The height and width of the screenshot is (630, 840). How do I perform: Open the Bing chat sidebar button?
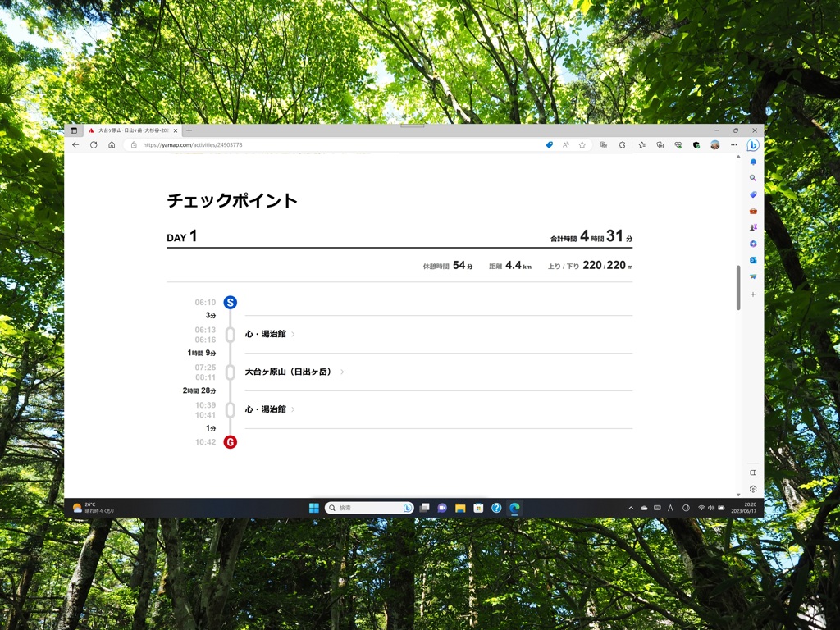click(753, 144)
